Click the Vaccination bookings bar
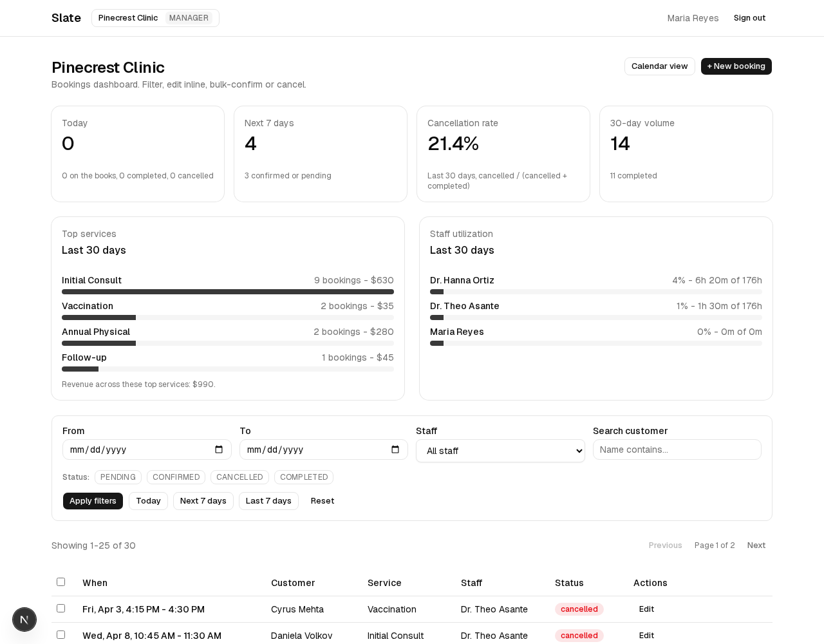This screenshot has height=644, width=824. [x=228, y=317]
